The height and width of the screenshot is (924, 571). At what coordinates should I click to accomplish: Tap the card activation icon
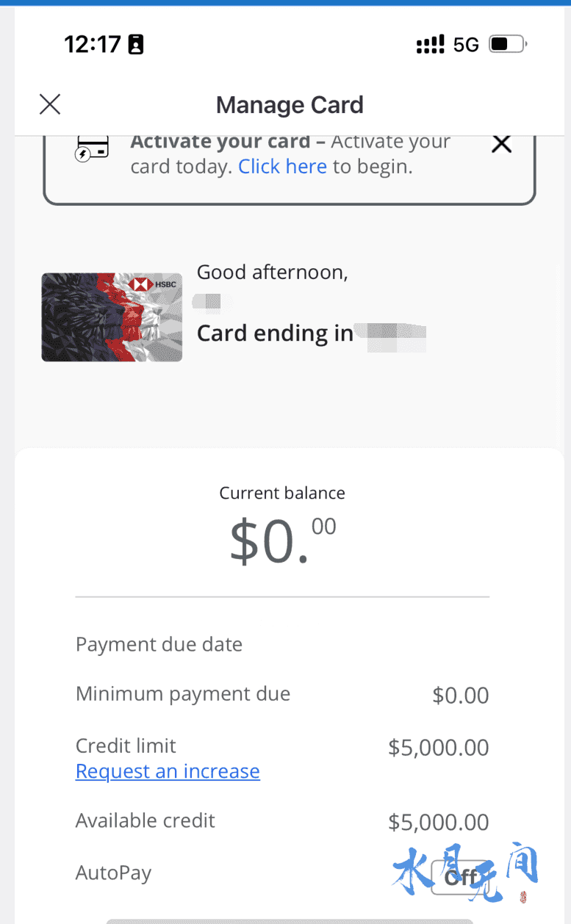tap(92, 148)
